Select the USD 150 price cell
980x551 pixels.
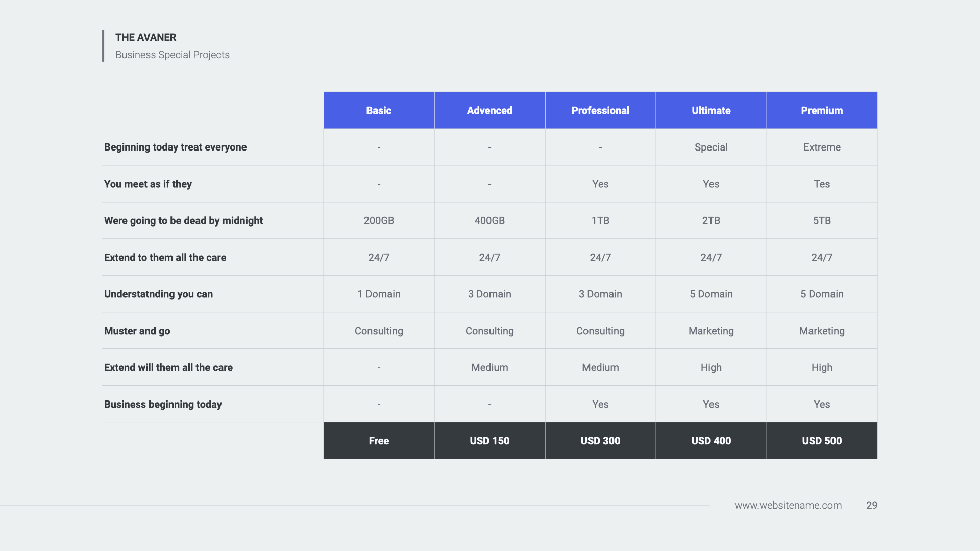tap(489, 441)
